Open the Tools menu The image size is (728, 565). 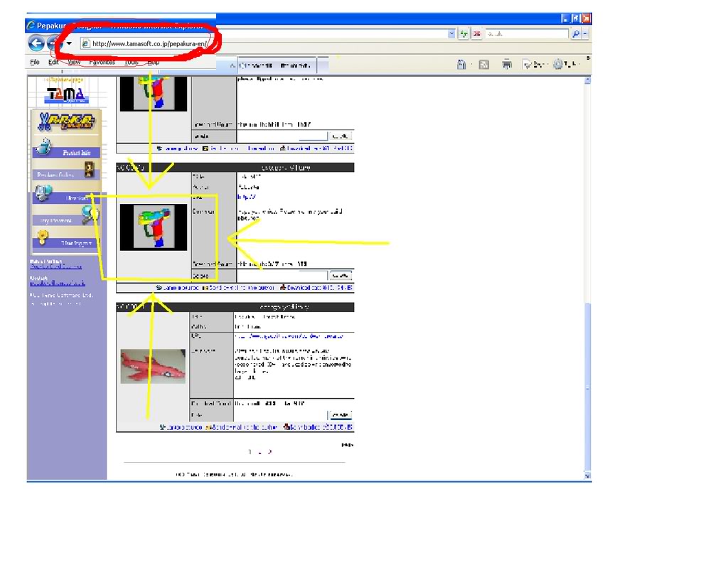(131, 62)
